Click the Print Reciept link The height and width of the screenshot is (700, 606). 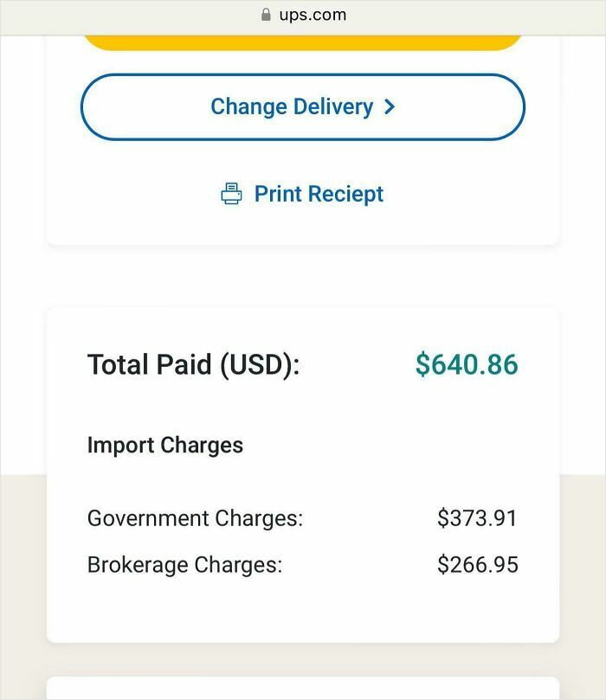pyautogui.click(x=318, y=194)
